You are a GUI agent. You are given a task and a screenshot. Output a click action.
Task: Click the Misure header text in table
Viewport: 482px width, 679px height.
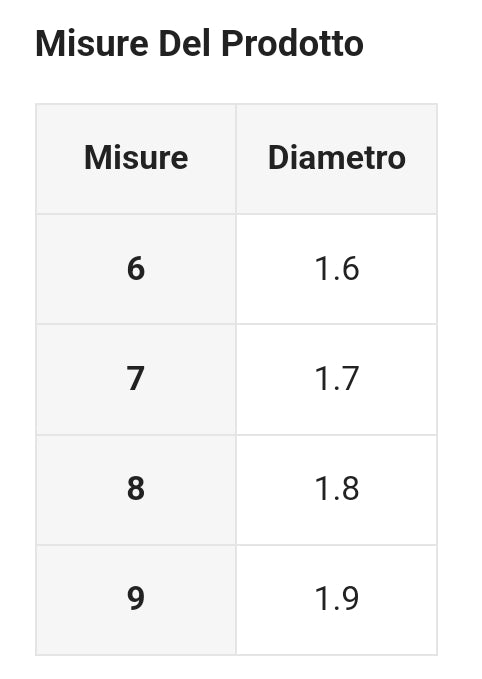click(136, 158)
